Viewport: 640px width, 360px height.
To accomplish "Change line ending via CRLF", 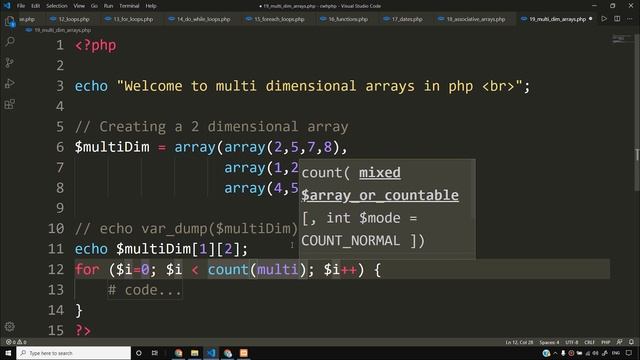I will click(589, 342).
